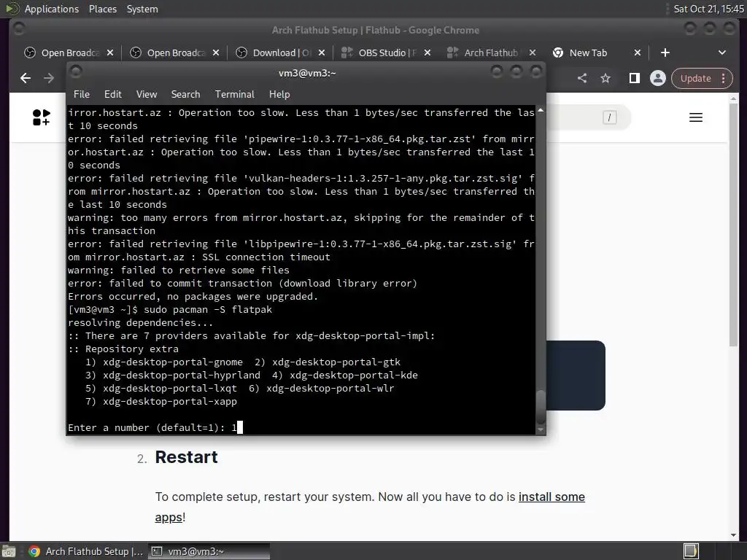Click 'Errors occurred, no packages were upgraded.' line
The width and height of the screenshot is (747, 560).
coord(193,296)
